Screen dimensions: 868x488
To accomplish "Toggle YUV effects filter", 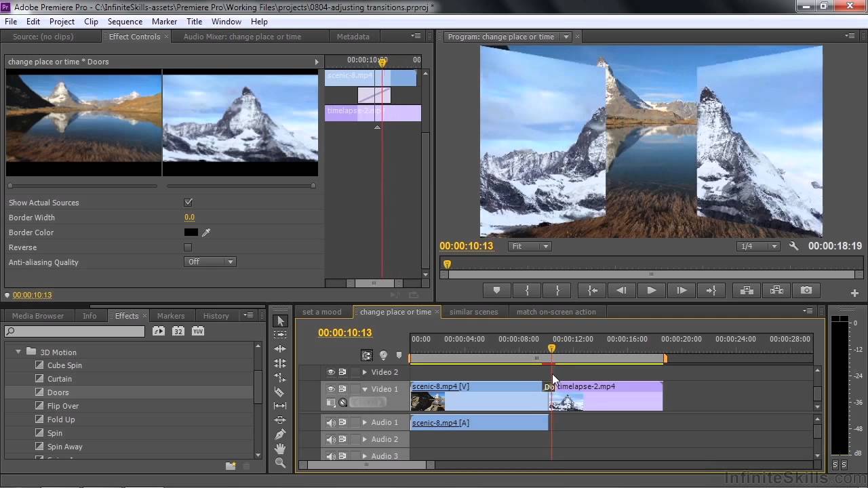I will [x=198, y=331].
